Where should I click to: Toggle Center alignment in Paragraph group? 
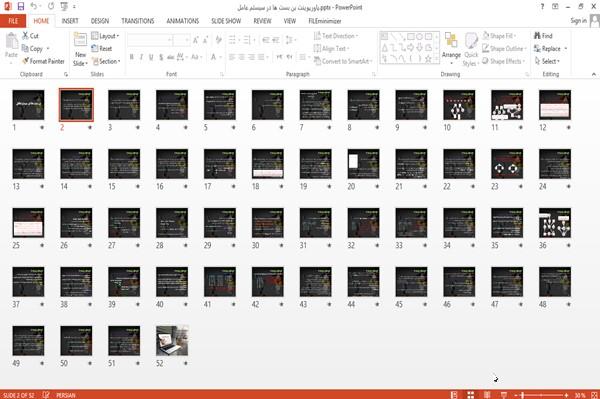[241, 57]
